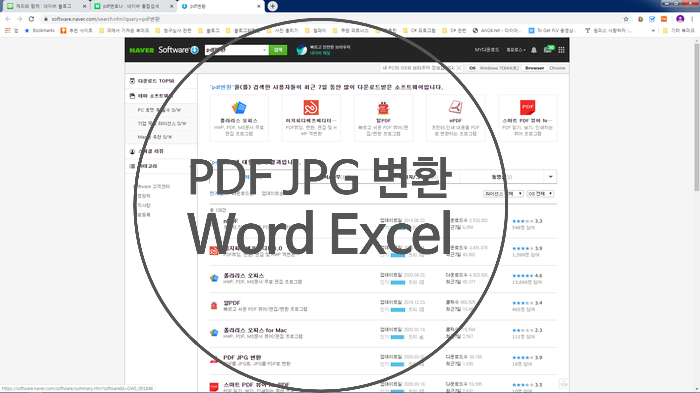The width and height of the screenshot is (700, 393).
Task: Open the Polaris Office for Mac result
Action: coord(255,330)
